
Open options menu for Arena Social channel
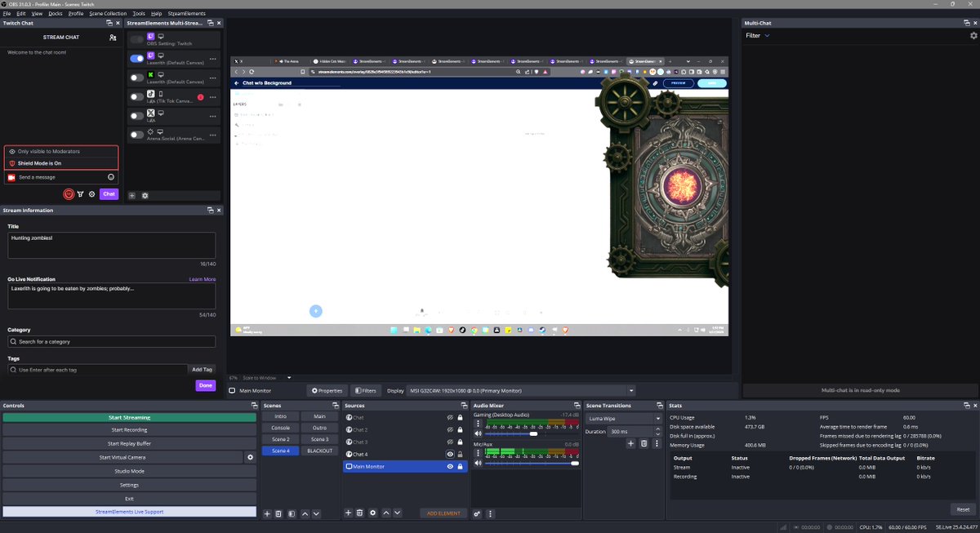click(213, 135)
